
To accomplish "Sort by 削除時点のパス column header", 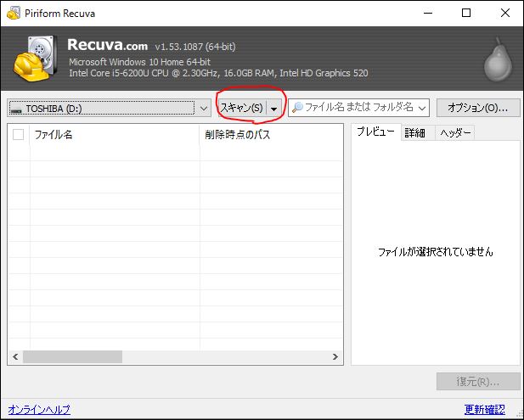I will click(x=272, y=135).
